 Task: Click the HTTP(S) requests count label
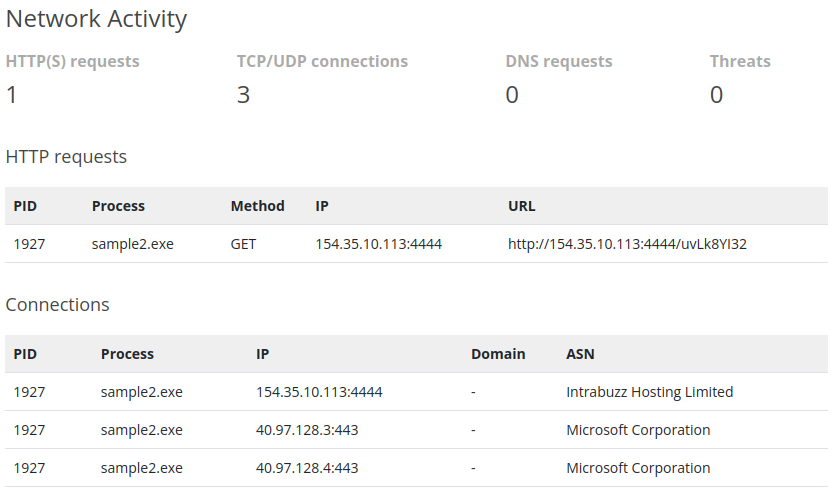click(x=72, y=61)
